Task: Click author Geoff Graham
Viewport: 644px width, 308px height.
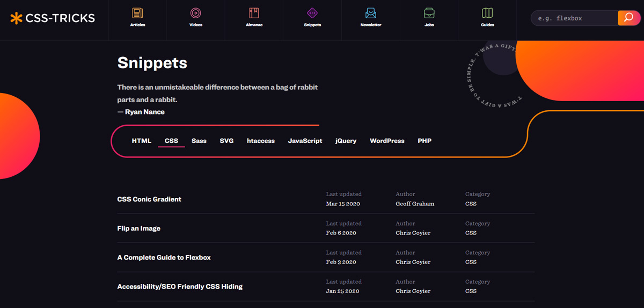Action: 415,204
